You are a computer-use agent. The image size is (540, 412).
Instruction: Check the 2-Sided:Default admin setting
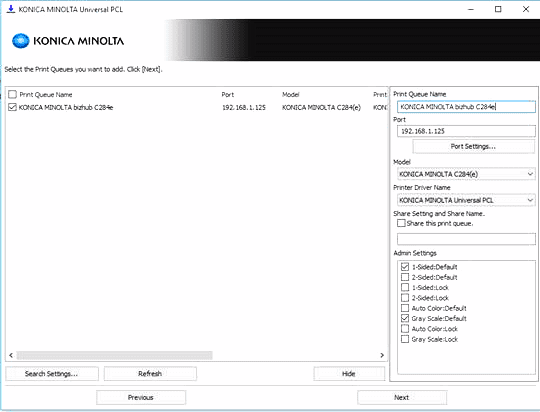405,277
